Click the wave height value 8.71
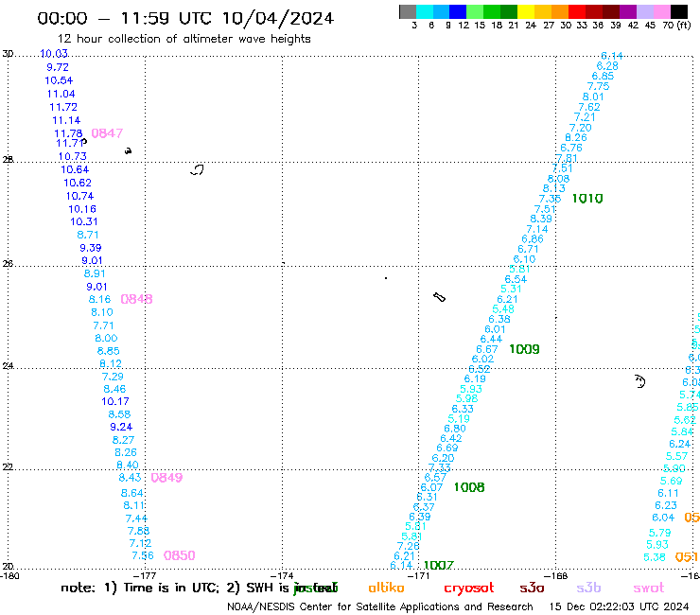 pos(87,235)
